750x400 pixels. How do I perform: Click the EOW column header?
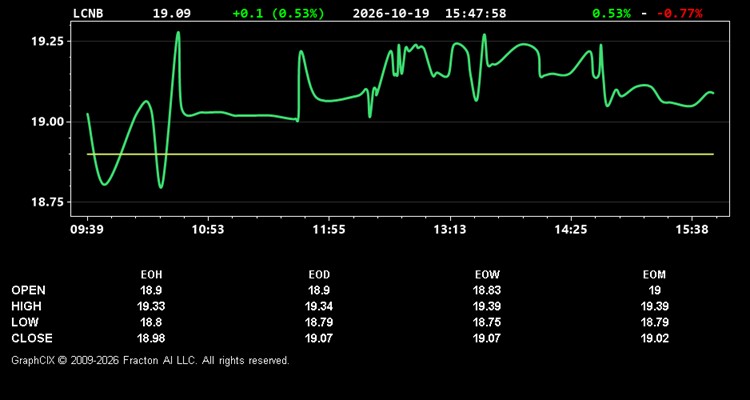click(x=487, y=275)
